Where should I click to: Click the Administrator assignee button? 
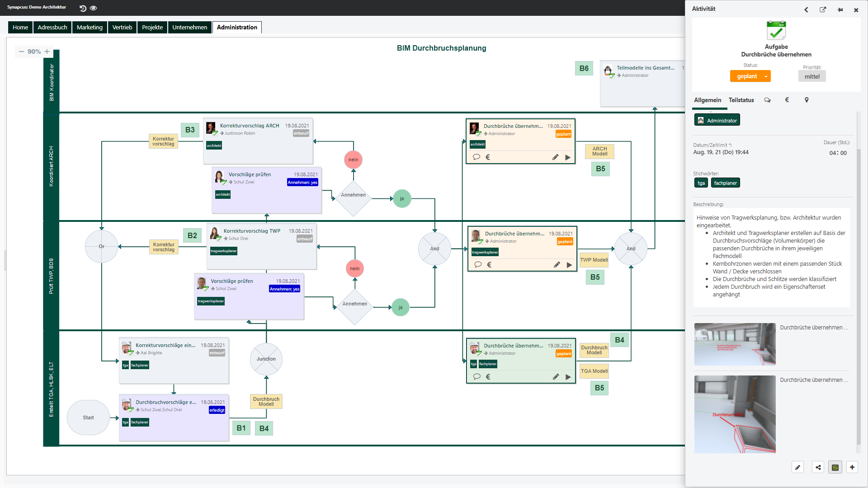717,120
